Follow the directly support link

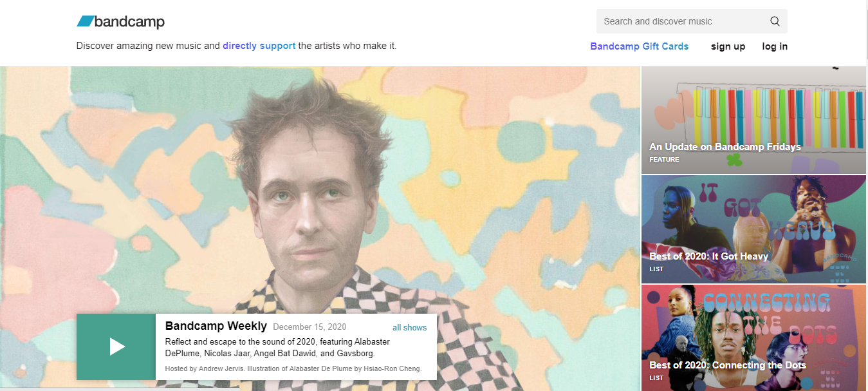[259, 46]
